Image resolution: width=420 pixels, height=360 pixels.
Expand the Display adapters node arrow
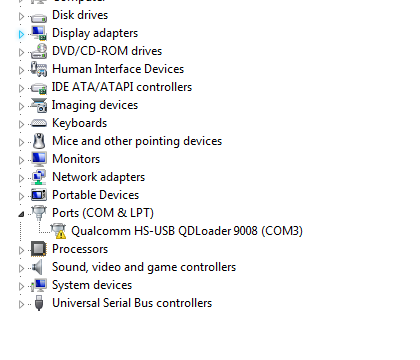(21, 34)
